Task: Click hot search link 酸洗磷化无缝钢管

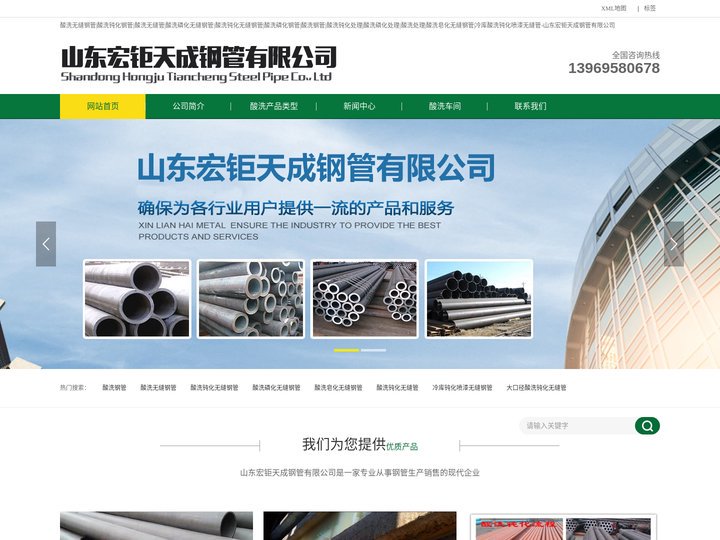Action: click(276, 388)
